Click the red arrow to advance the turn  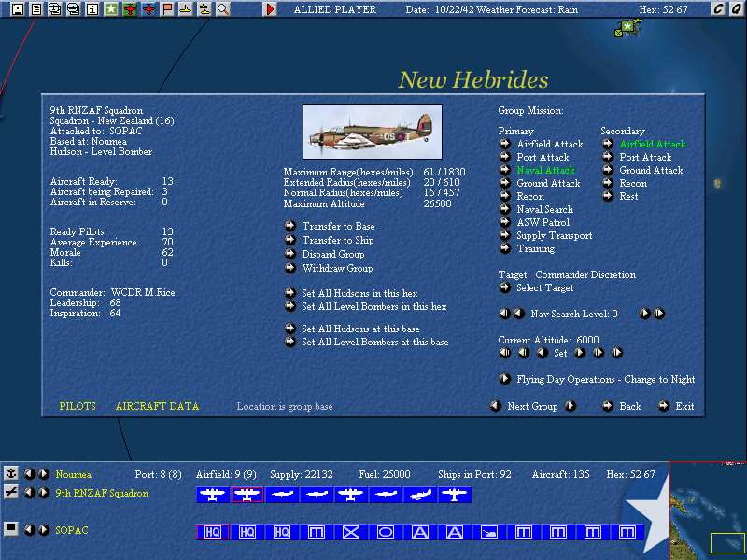coord(272,9)
